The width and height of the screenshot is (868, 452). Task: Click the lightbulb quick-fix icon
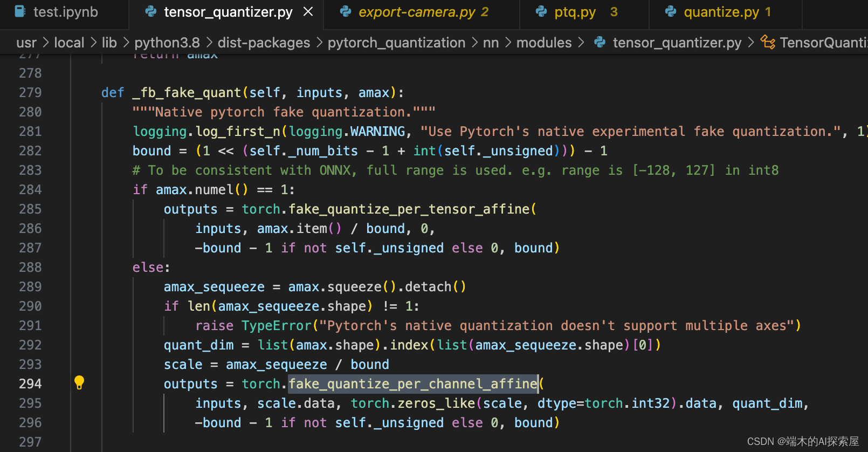[79, 382]
